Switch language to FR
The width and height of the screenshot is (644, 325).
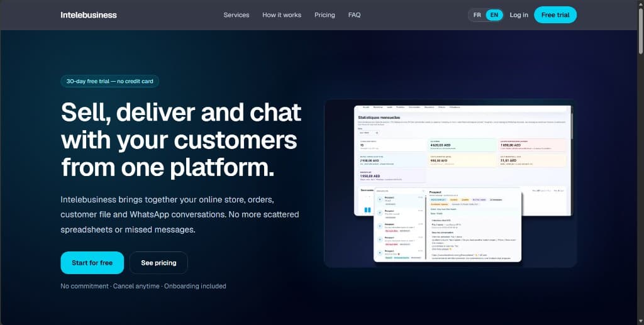(477, 15)
